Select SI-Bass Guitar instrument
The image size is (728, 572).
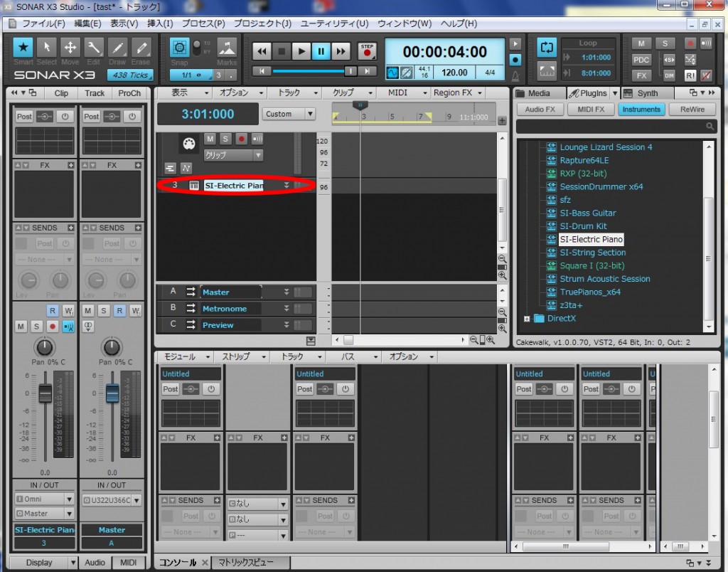pyautogui.click(x=588, y=213)
